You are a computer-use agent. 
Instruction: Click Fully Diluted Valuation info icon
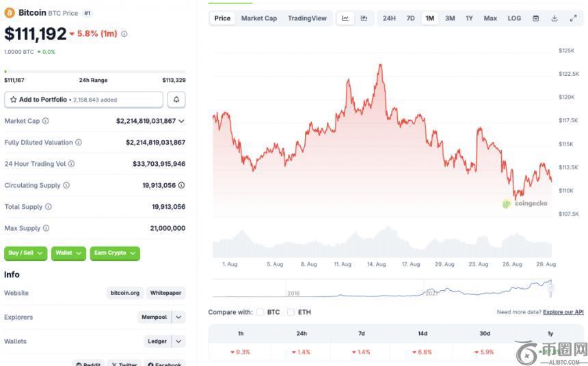coord(79,143)
